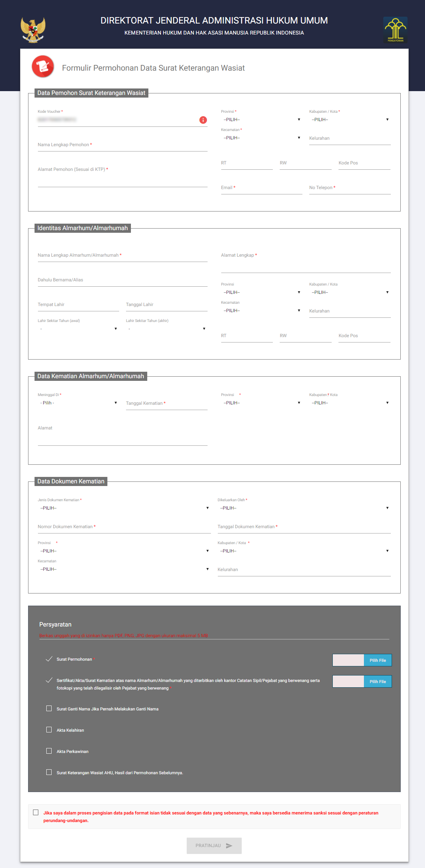Image resolution: width=425 pixels, height=868 pixels.
Task: Focus the Nama Lengkap Pemohon field
Action: 122,145
